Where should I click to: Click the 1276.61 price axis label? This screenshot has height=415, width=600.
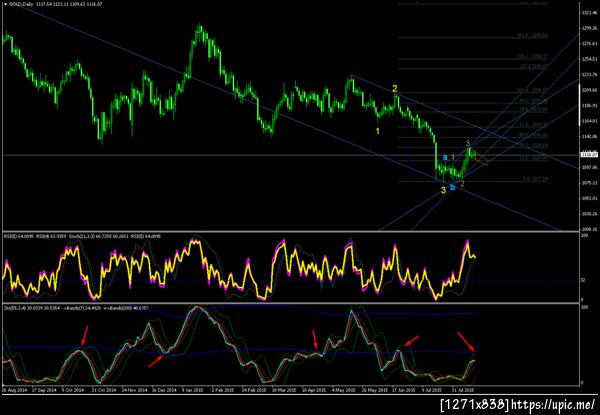(x=589, y=44)
